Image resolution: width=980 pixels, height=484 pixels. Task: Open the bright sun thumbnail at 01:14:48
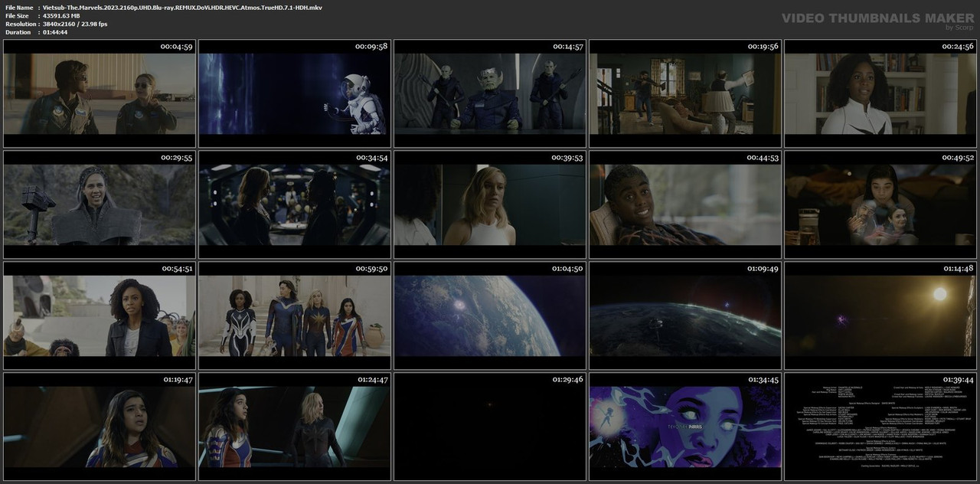point(880,316)
